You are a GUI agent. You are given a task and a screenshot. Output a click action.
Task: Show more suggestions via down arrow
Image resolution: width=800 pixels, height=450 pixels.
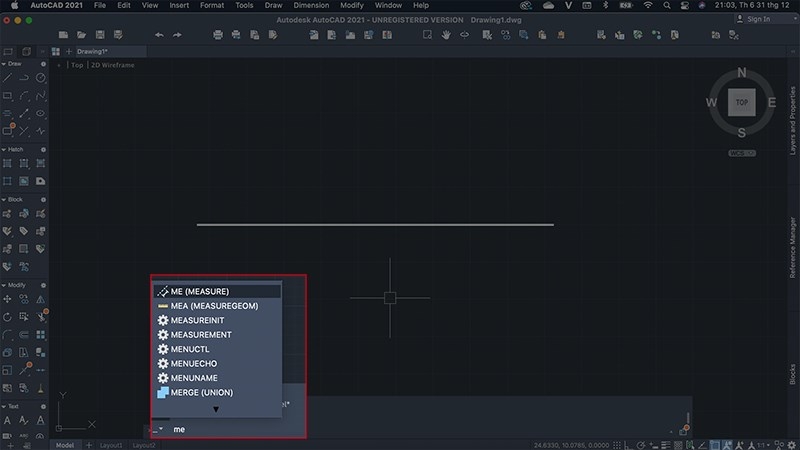click(x=216, y=409)
